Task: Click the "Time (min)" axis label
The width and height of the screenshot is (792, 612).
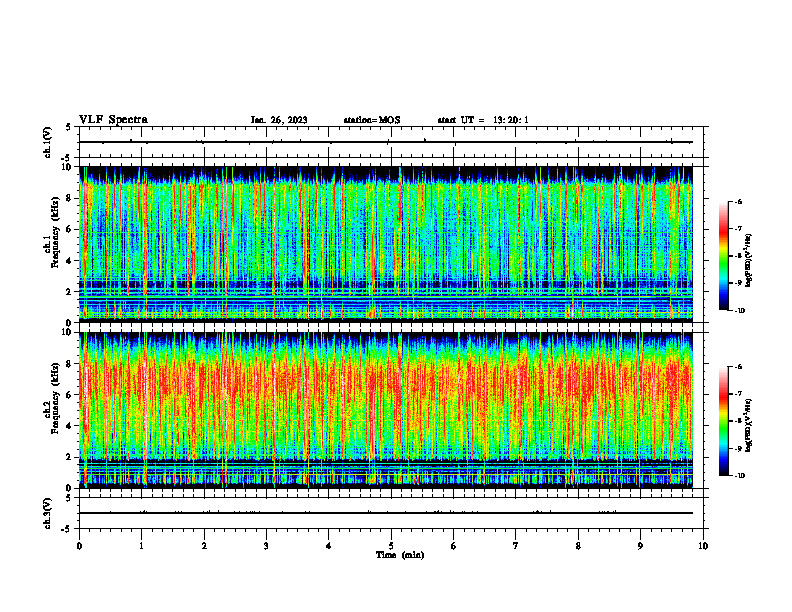Action: click(x=400, y=555)
